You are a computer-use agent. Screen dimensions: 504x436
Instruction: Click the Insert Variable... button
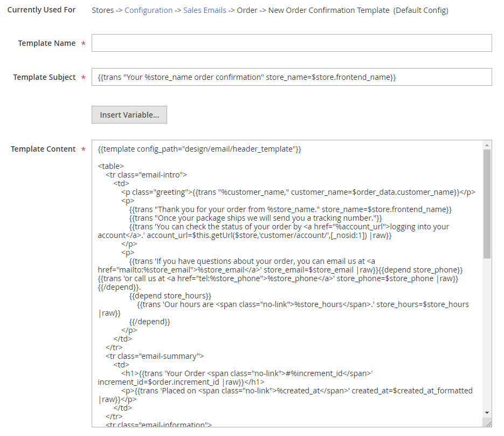point(129,114)
